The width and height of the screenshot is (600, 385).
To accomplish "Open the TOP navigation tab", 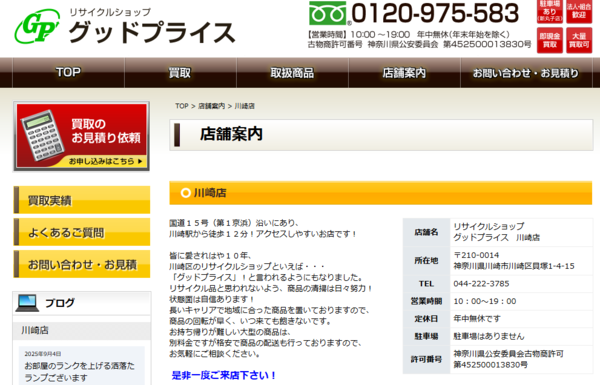I will coord(68,72).
